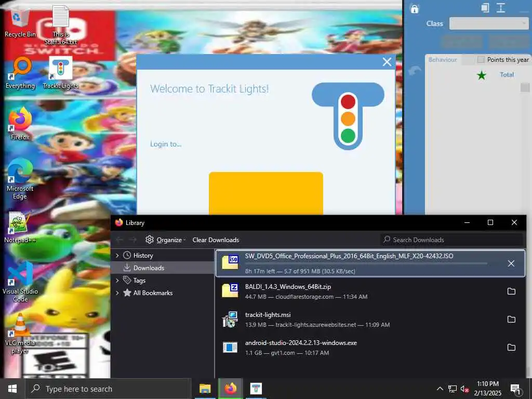This screenshot has height=399, width=532.
Task: Expand the All Bookmarks tree item
Action: (x=117, y=293)
